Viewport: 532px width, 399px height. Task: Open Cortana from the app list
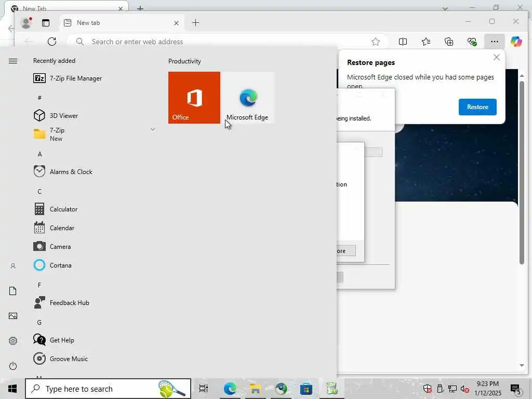point(52,265)
